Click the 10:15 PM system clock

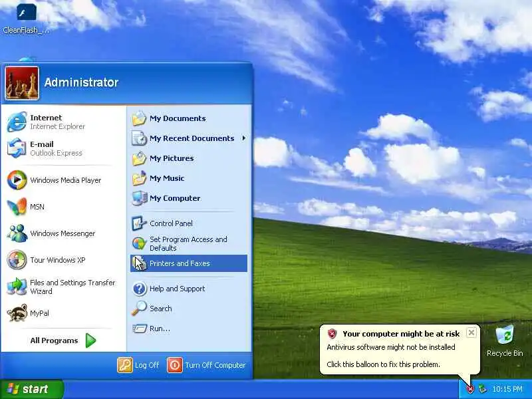[x=507, y=389]
